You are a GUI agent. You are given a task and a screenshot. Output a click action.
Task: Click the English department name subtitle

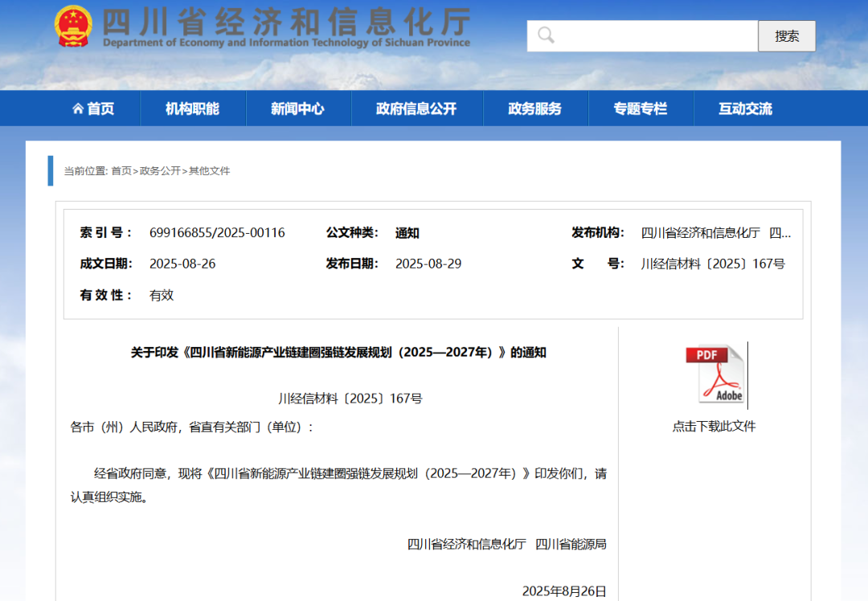287,43
